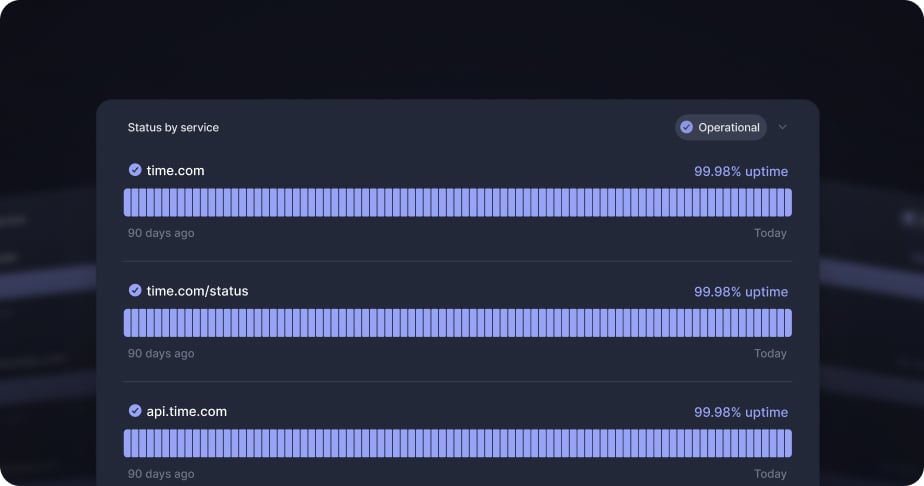Expand the chevron next to Operational
This screenshot has width=924, height=486.
pyautogui.click(x=782, y=127)
